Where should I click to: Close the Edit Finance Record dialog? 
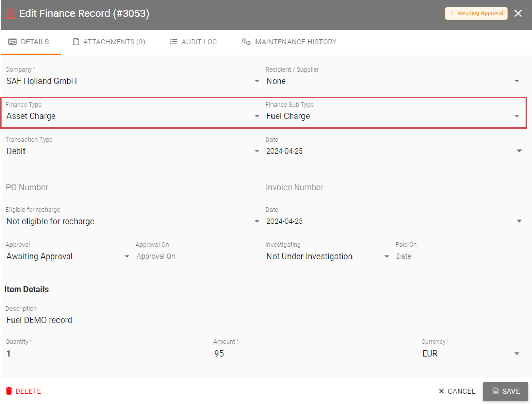click(518, 13)
